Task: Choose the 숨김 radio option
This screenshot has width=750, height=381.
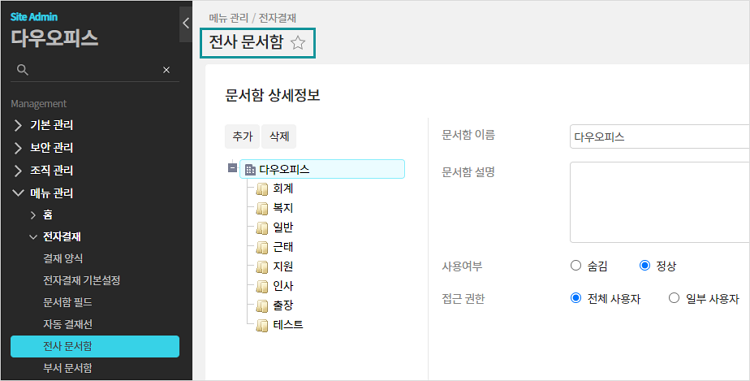Action: coord(576,265)
